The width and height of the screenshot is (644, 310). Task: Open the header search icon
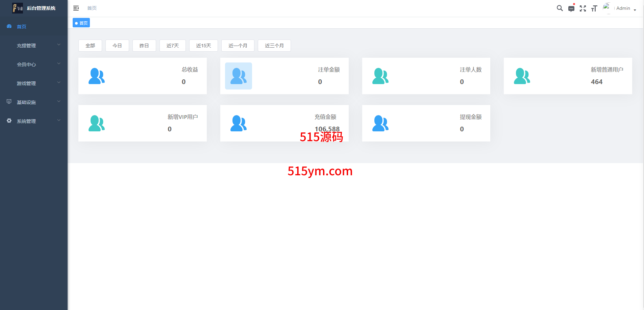pos(560,8)
